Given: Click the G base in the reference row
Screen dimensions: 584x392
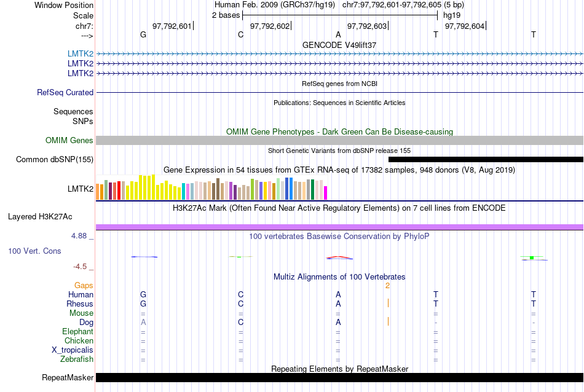Looking at the screenshot, I should [143, 34].
